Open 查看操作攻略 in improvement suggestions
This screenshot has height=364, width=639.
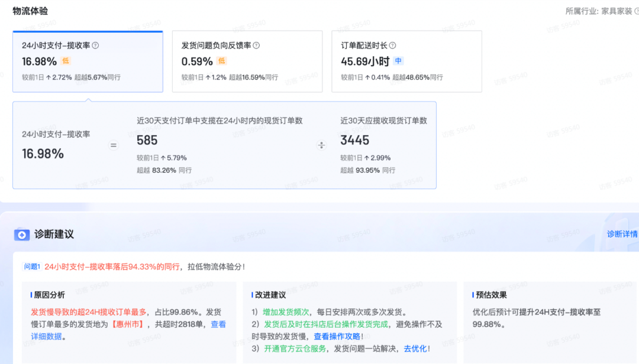click(337, 336)
